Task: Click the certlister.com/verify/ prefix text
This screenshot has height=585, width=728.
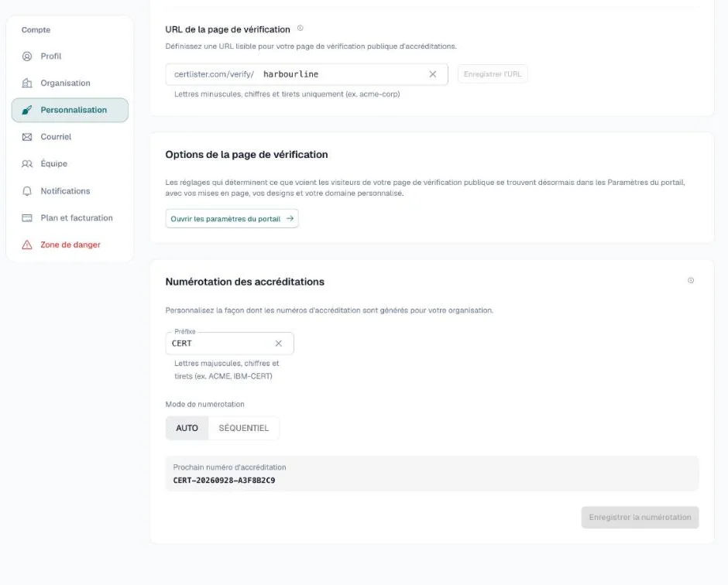Action: [214, 74]
